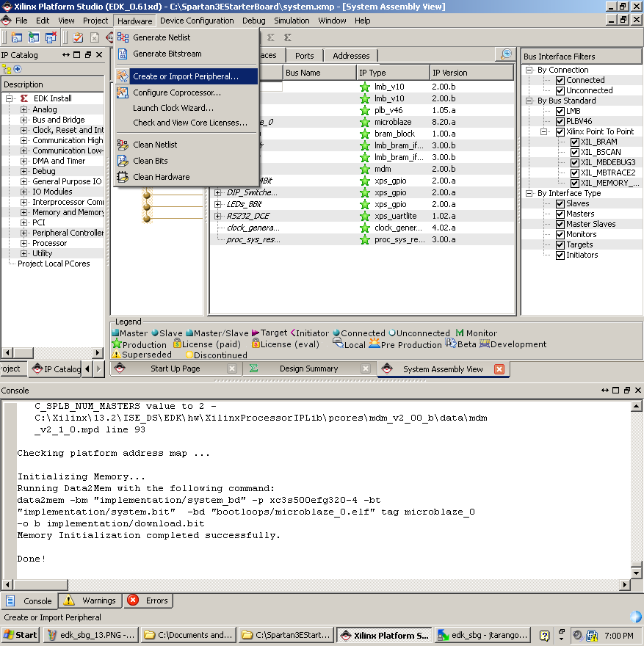Image resolution: width=644 pixels, height=646 pixels.
Task: Click the IP Version column header
Action: [471, 73]
